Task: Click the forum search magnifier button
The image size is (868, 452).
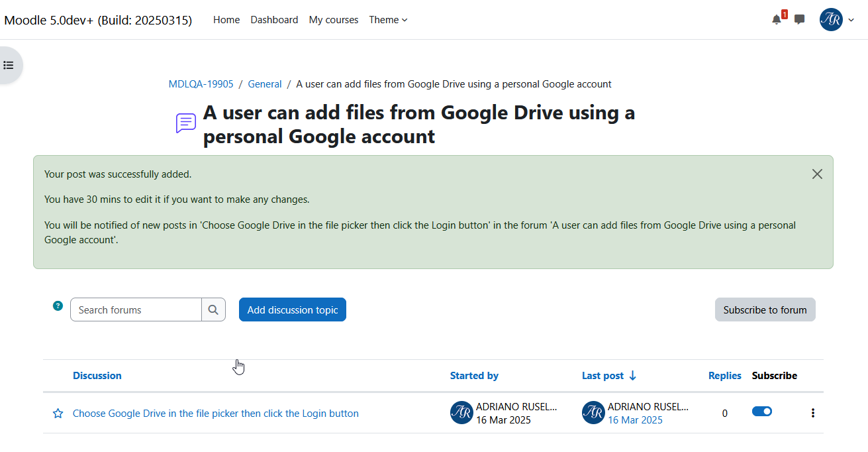Action: 213,310
